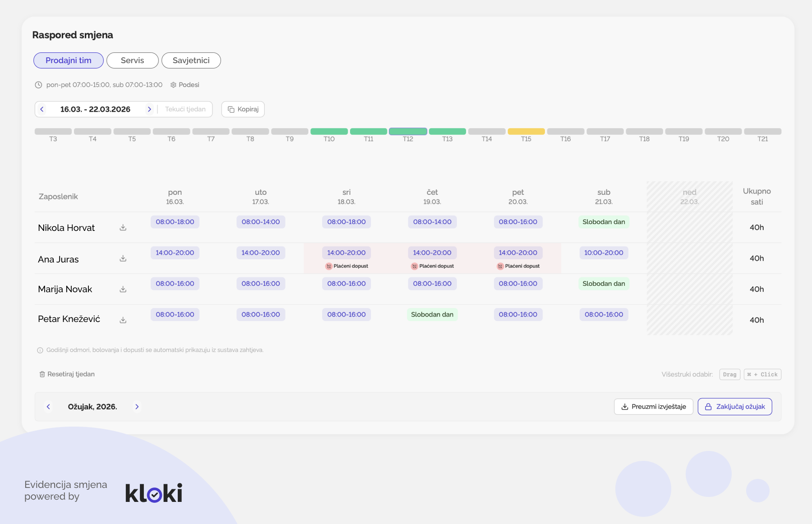
Task: Click download icon next to Ana Juras
Action: 123,258
